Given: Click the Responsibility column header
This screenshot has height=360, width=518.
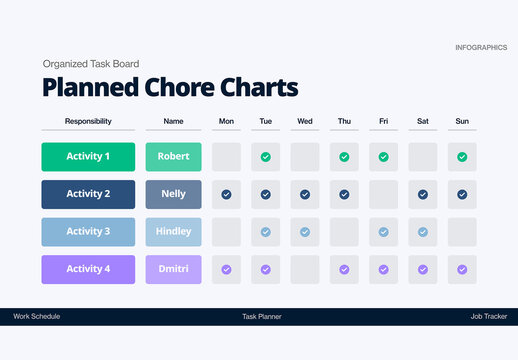Looking at the screenshot, I should (x=88, y=121).
